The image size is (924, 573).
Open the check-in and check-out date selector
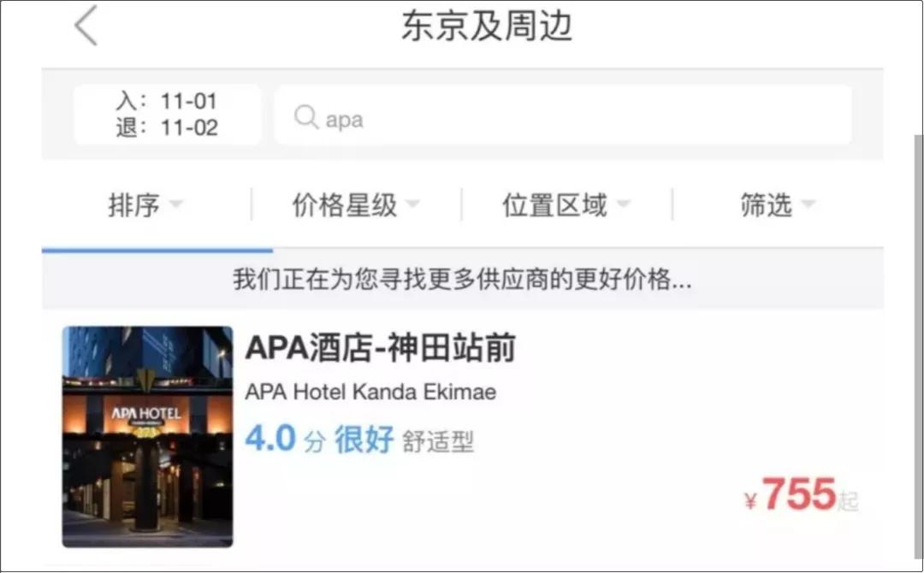click(x=168, y=115)
